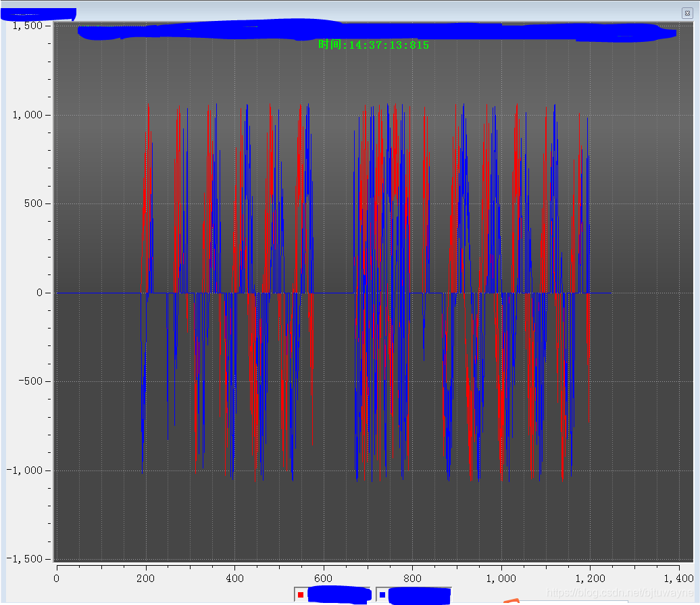Click the redacted blue title bar text
This screenshot has height=605, width=700.
(39, 14)
